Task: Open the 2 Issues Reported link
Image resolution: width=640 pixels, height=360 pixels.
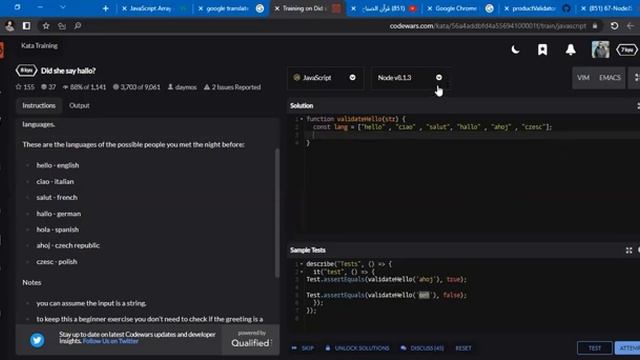Action: point(232,87)
